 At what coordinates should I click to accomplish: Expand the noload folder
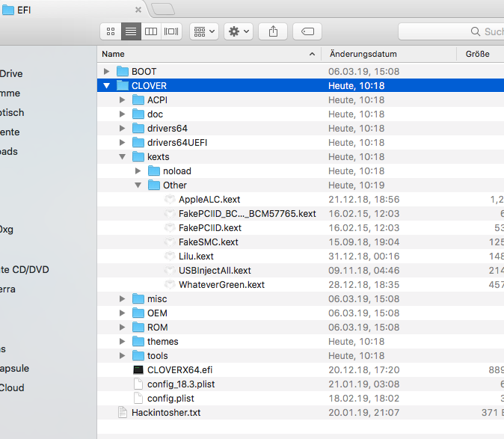[138, 171]
